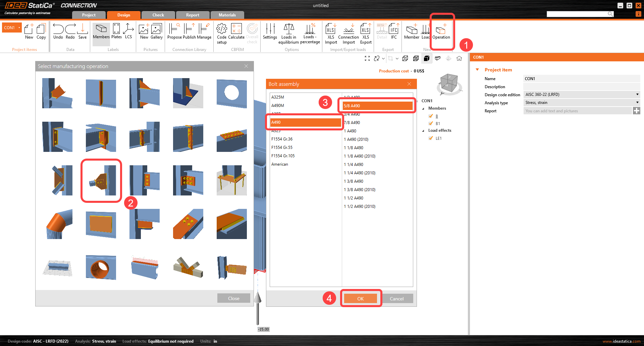Switch to the Report ribbon tab

193,15
